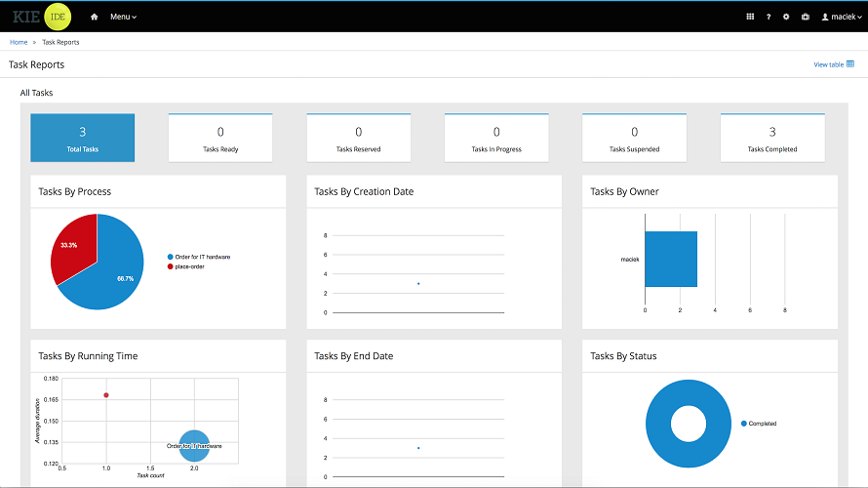Click the maciek bar in Tasks By Owner
This screenshot has width=868, height=488.
click(x=671, y=259)
